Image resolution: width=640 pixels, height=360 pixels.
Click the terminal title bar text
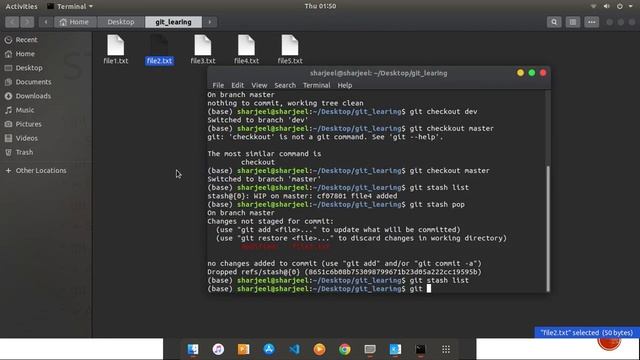378,73
